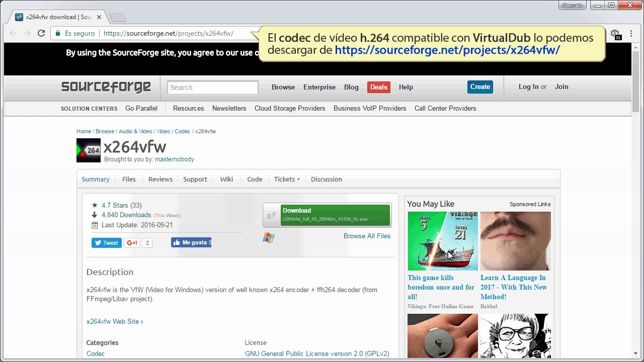The width and height of the screenshot is (644, 362).
Task: Open the Browse menu item
Action: pos(283,87)
